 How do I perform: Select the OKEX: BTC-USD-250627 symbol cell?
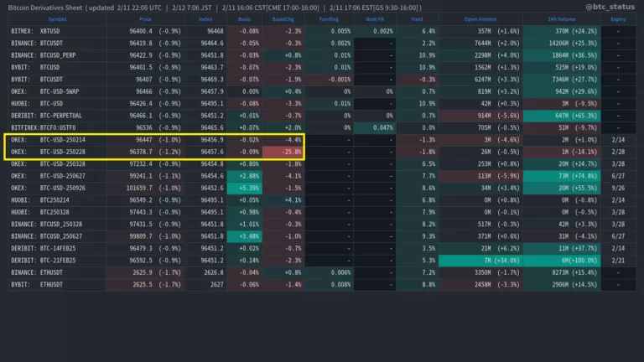(57, 176)
